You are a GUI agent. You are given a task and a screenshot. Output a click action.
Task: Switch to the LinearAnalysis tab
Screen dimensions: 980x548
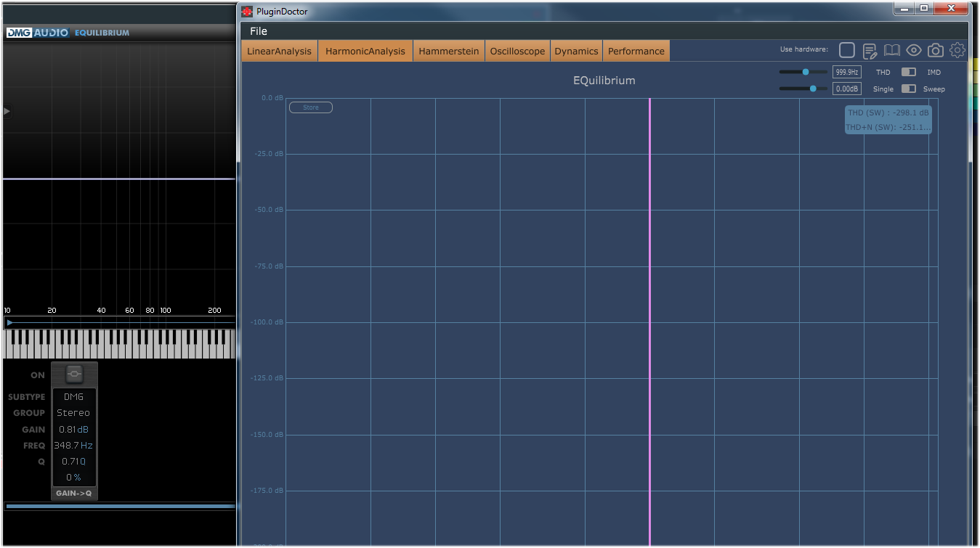tap(279, 51)
